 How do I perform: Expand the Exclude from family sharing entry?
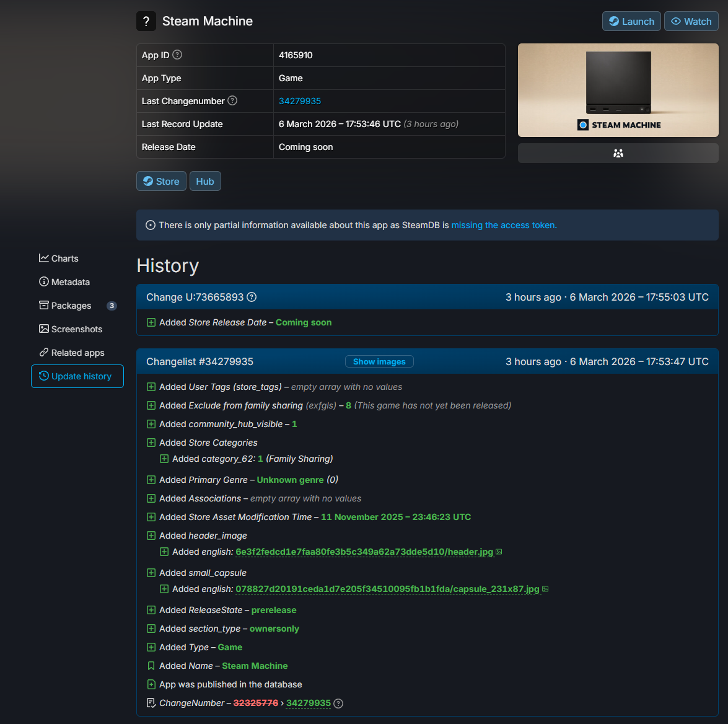(151, 405)
